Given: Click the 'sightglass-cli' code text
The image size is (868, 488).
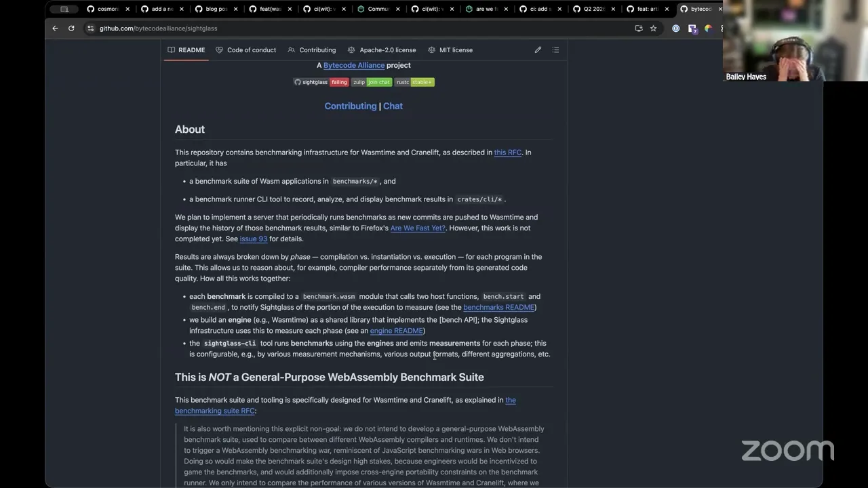Looking at the screenshot, I should (x=230, y=344).
